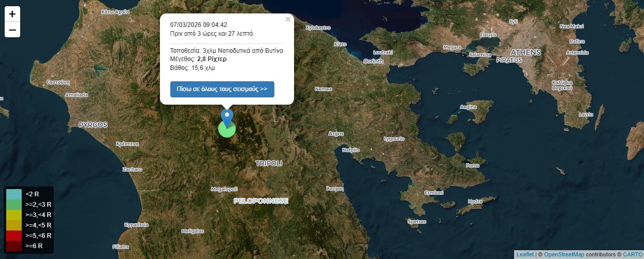Click the >=6 R dark red swatch
This screenshot has height=259, width=644.
(x=14, y=246)
